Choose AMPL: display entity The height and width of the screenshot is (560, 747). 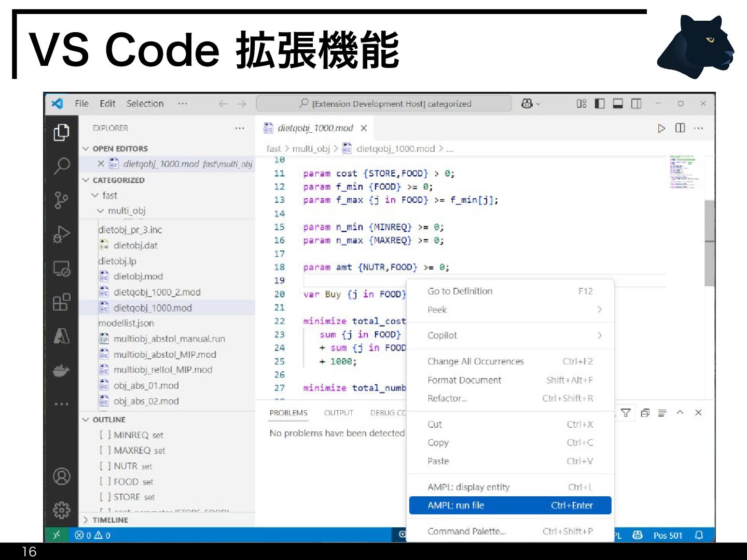510,487
